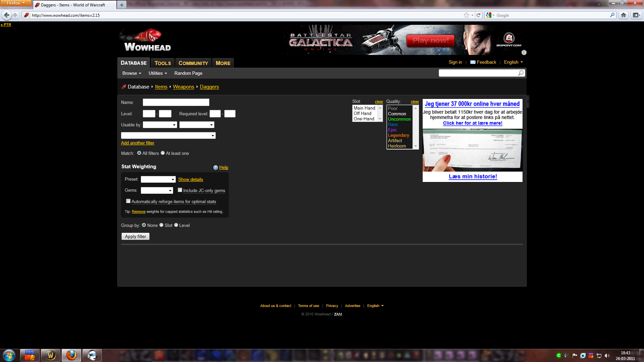Viewport: 644px width, 362px height.
Task: Click the Add another filter link
Action: [x=138, y=143]
